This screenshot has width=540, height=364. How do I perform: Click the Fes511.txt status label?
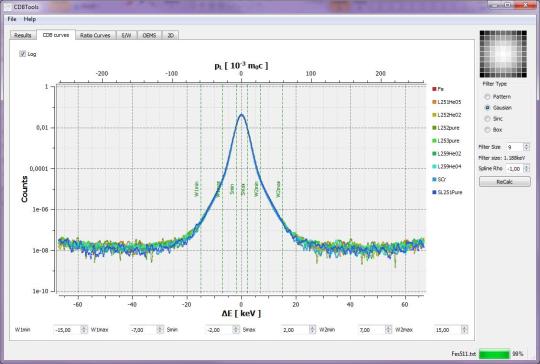click(464, 354)
